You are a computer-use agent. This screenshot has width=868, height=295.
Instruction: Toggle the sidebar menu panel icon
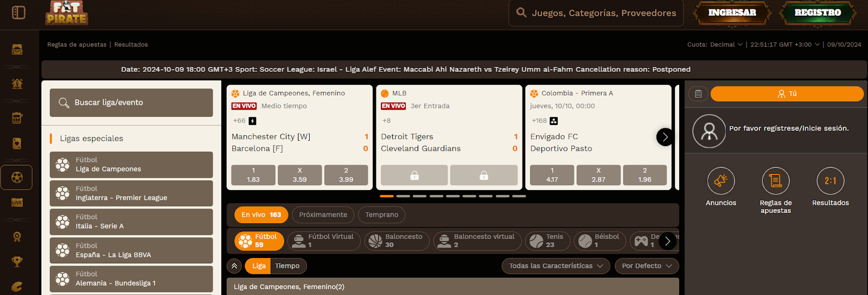pos(18,12)
